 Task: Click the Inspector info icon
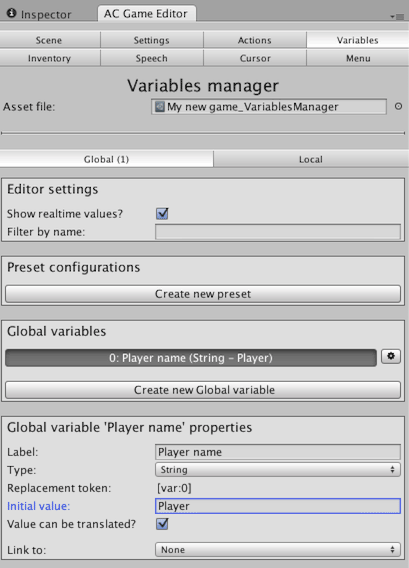(12, 13)
